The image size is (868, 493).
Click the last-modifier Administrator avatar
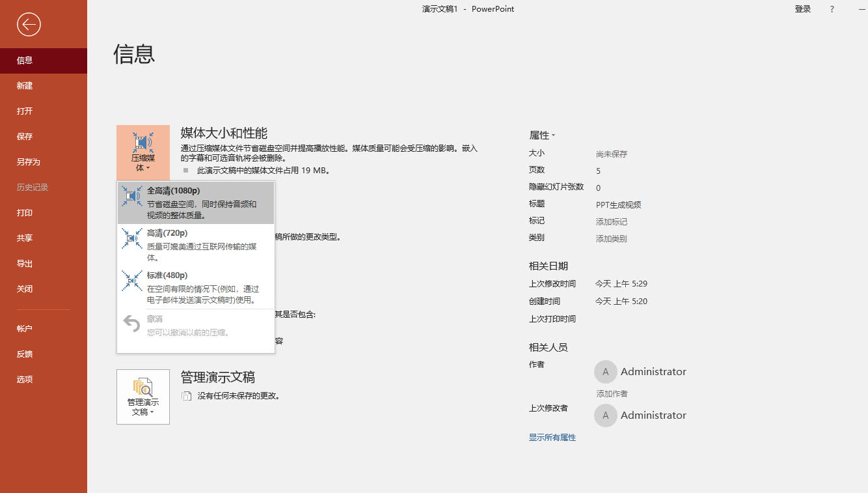tap(606, 416)
